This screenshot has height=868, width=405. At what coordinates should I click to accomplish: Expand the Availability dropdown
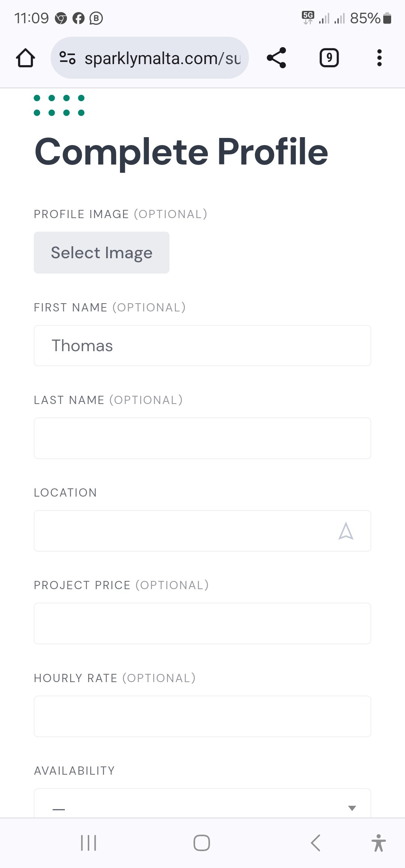(x=202, y=803)
